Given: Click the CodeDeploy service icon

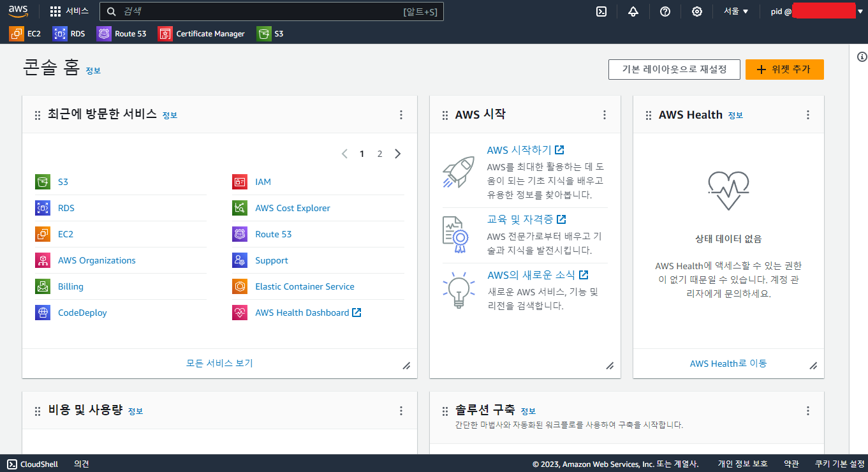Looking at the screenshot, I should (x=43, y=313).
